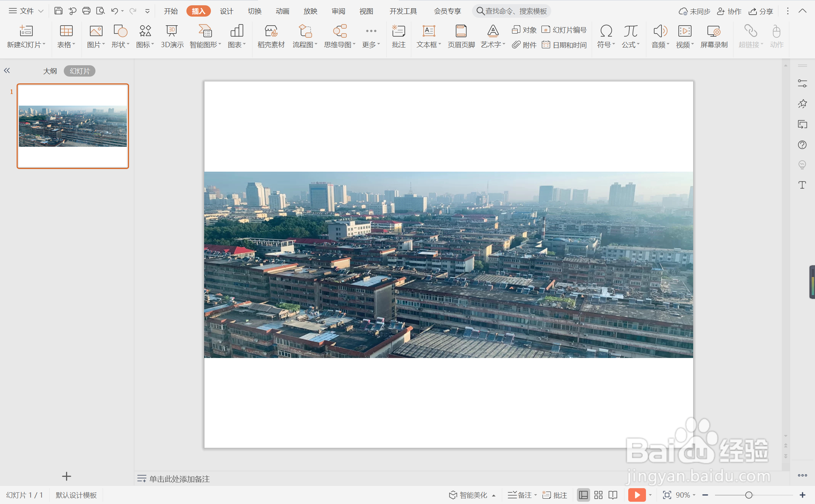Click 分享 share button
Image resolution: width=815 pixels, height=504 pixels.
(761, 11)
